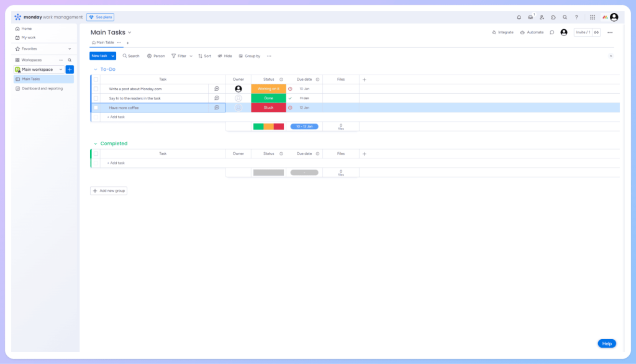Click owner avatar for Write a post row
Viewport: 636px width, 364px height.
[x=238, y=89]
